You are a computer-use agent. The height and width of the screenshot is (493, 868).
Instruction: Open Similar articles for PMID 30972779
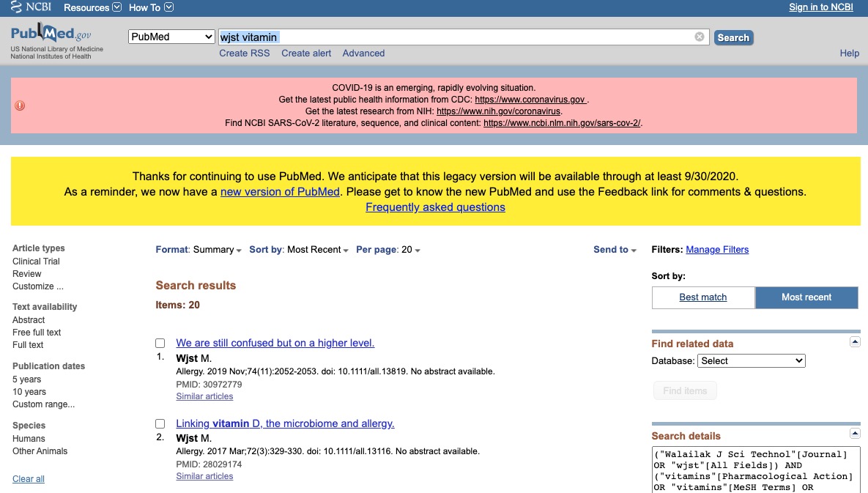204,396
